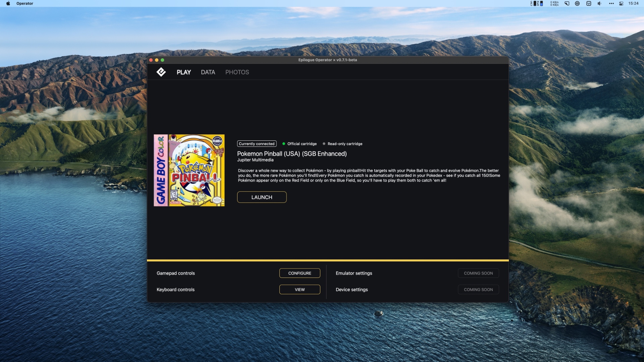The width and height of the screenshot is (644, 362).
Task: Select the PLAY tab
Action: [183, 72]
